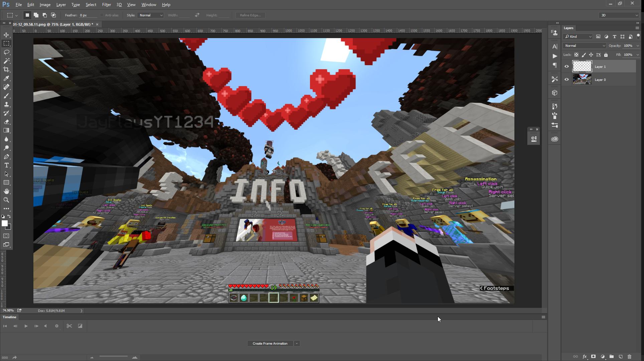Reset default foreground and background colors
Image resolution: width=644 pixels, height=361 pixels.
3,217
